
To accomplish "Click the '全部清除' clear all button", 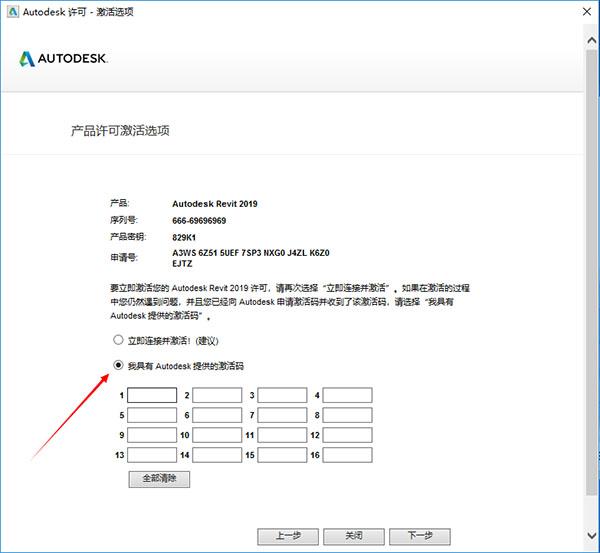I will pos(159,479).
